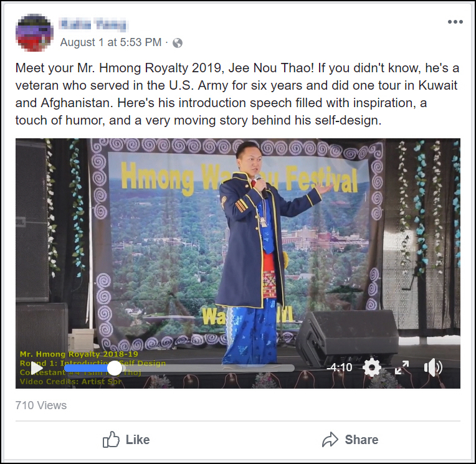The height and width of the screenshot is (464, 476).
Task: Click the white video progress handle
Action: tap(115, 368)
